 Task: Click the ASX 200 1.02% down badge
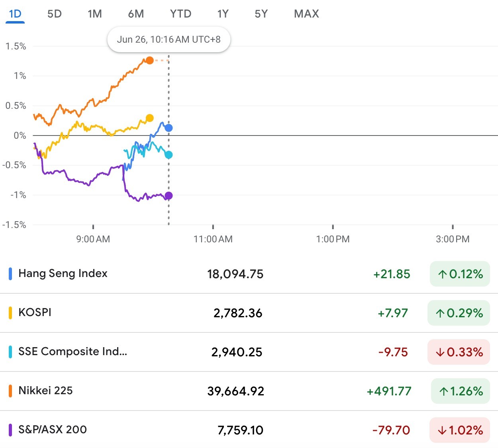point(460,430)
